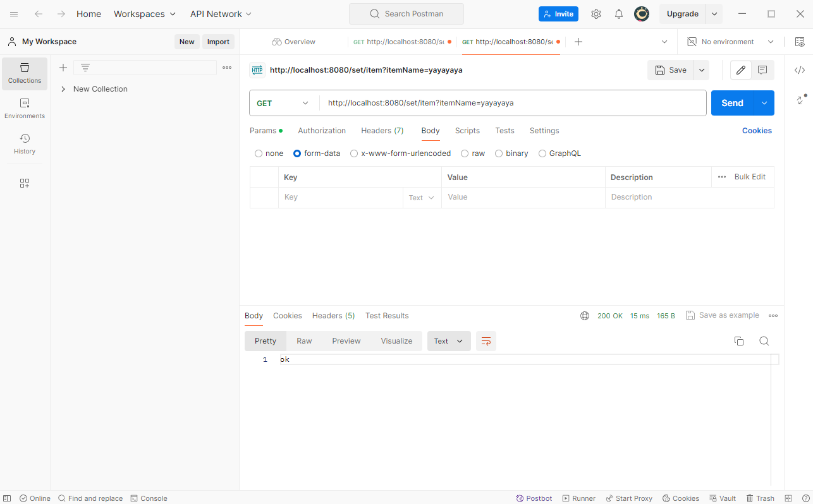Viewport: 813px width, 504px height.
Task: Click the Save button
Action: (x=671, y=70)
